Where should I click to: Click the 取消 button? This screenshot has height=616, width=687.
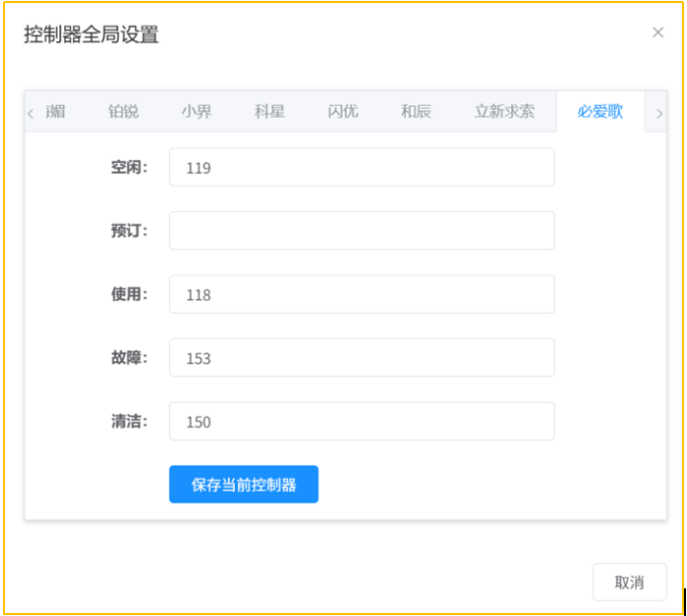(x=630, y=582)
